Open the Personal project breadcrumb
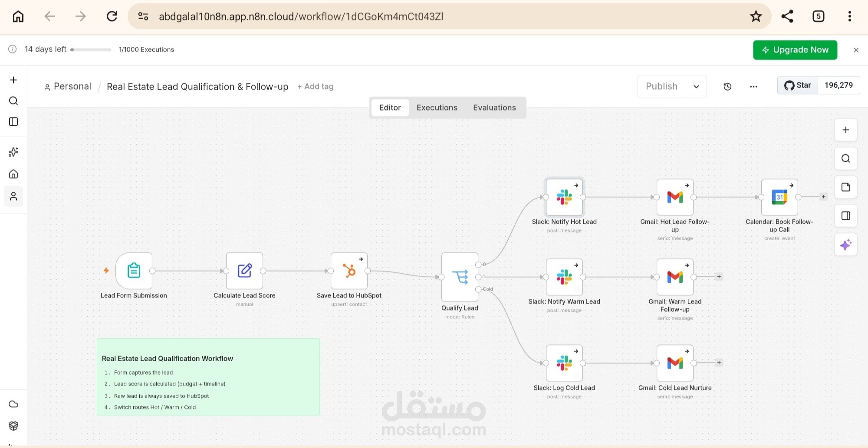The width and height of the screenshot is (868, 448). [68, 86]
